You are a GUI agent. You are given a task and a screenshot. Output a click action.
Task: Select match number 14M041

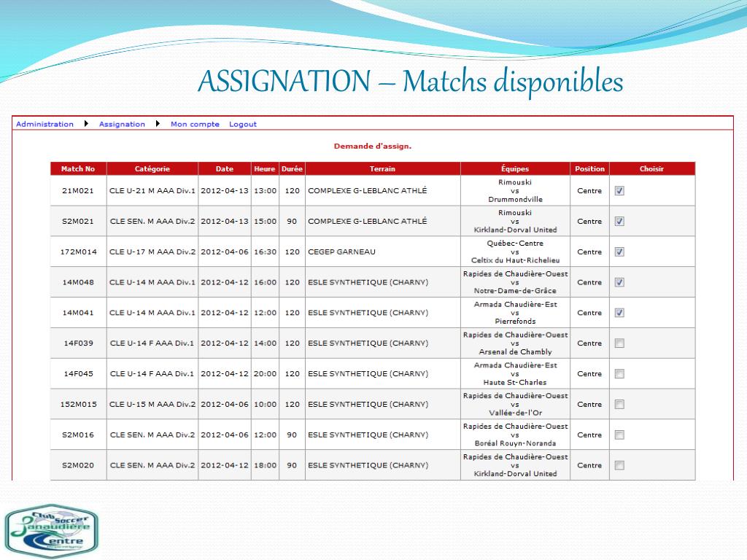tap(78, 313)
